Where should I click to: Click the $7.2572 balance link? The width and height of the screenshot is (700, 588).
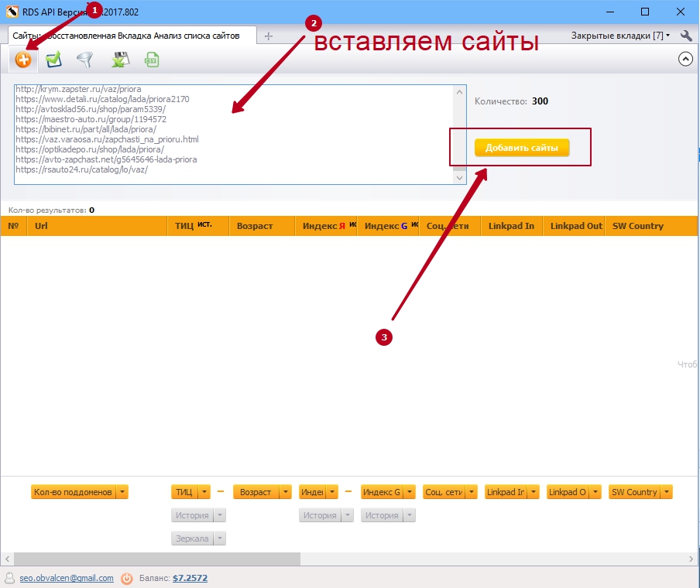coord(190,578)
